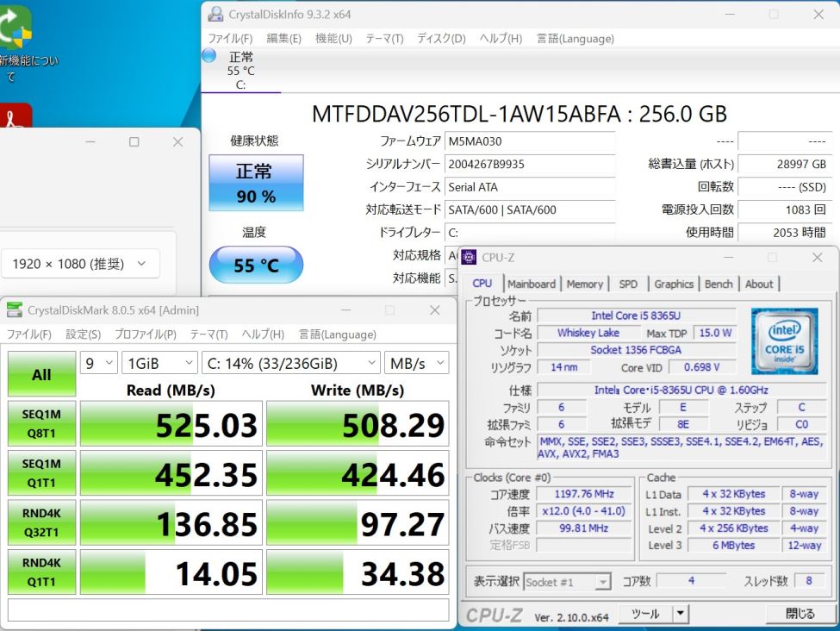
Task: Close the CrystalDiskMark window
Action: point(435,309)
